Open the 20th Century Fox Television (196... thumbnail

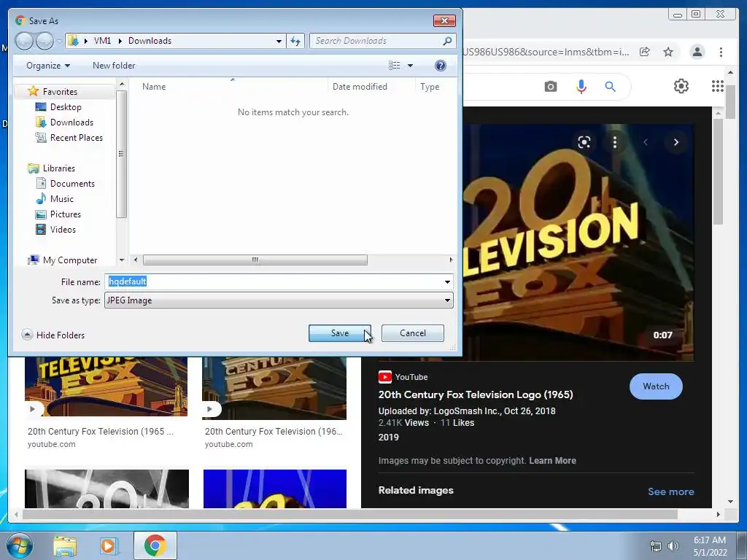[x=274, y=388]
